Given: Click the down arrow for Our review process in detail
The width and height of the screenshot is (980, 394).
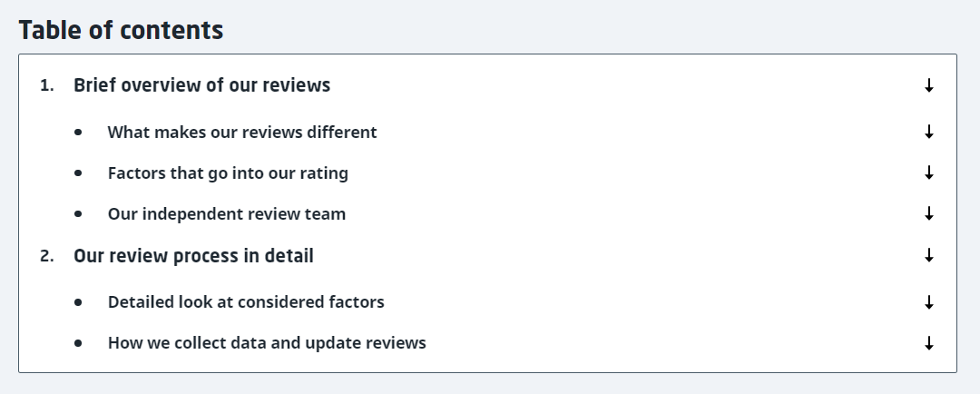Looking at the screenshot, I should point(929,256).
